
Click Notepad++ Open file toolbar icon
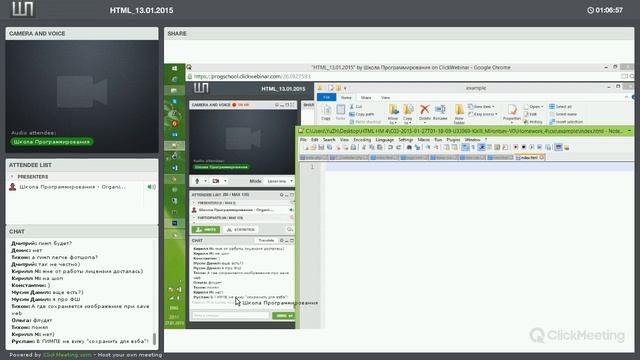pyautogui.click(x=313, y=147)
